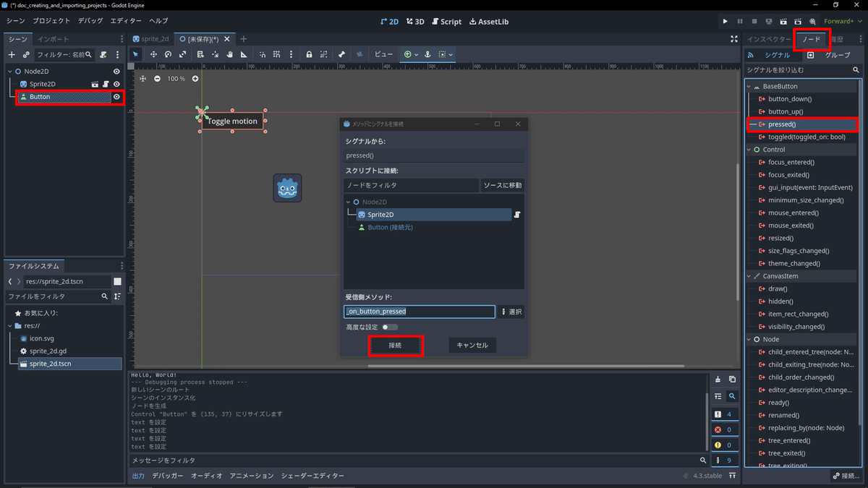Image resolution: width=868 pixels, height=488 pixels.
Task: Add a new child node with plus icon
Action: click(12, 54)
